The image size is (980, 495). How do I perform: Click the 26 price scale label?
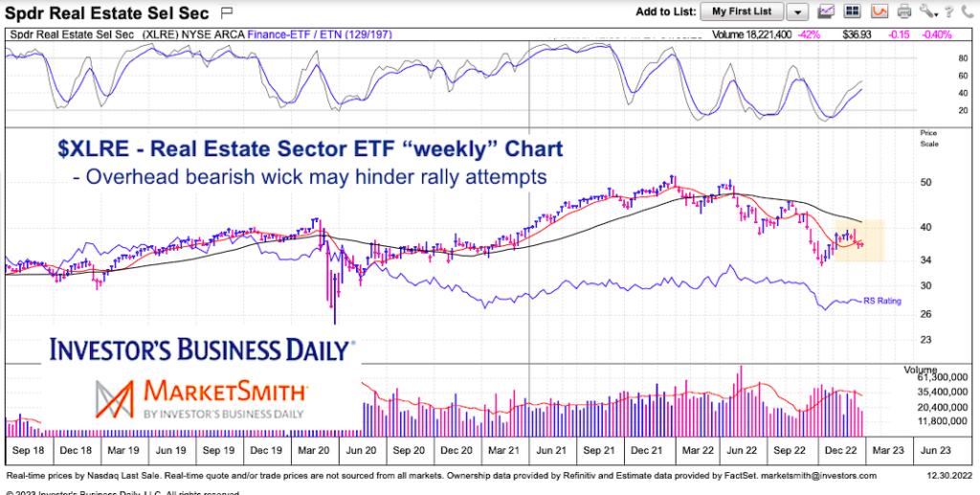tap(925, 314)
